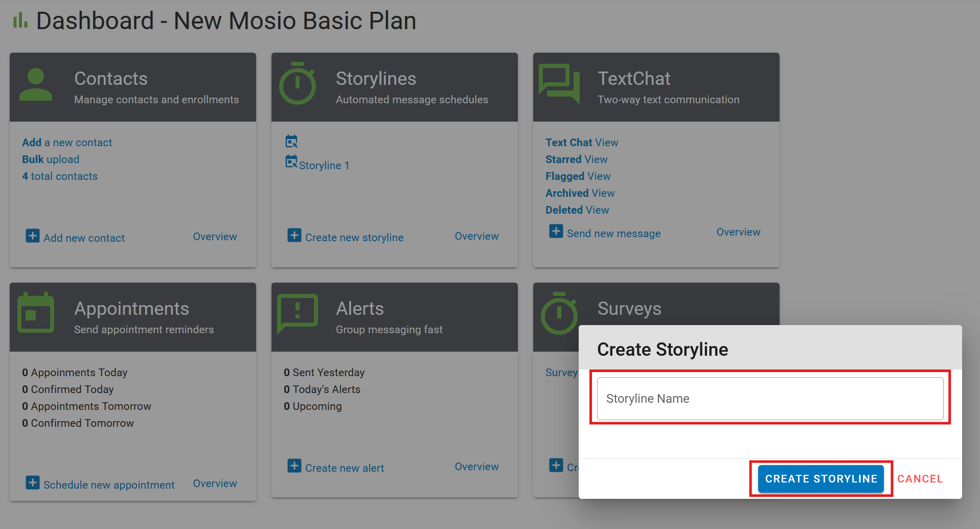
Task: Click the CREATE STORYLINE button
Action: pos(821,479)
